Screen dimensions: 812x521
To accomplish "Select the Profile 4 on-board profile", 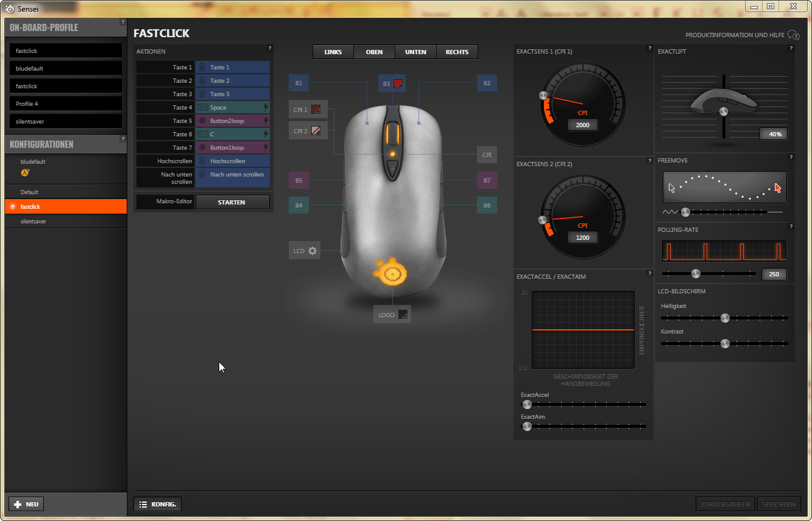I will (66, 103).
